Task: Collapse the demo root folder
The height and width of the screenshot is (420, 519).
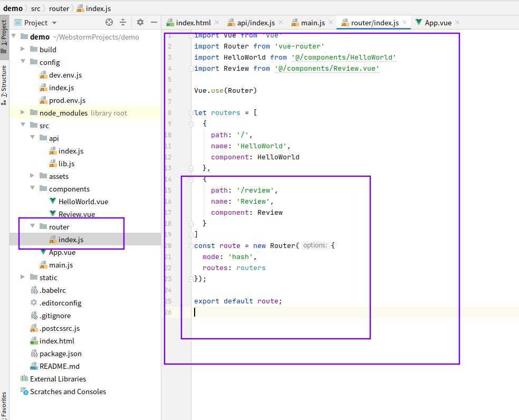Action: 14,36
